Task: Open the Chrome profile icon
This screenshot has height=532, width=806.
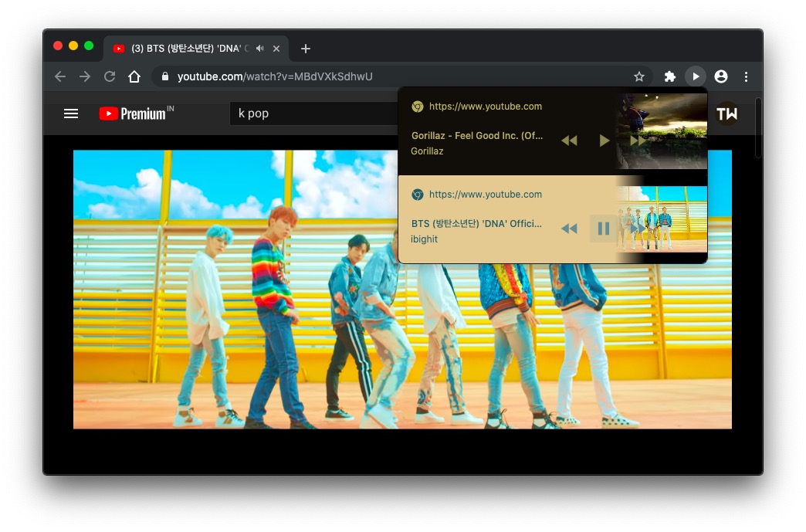Action: tap(721, 76)
